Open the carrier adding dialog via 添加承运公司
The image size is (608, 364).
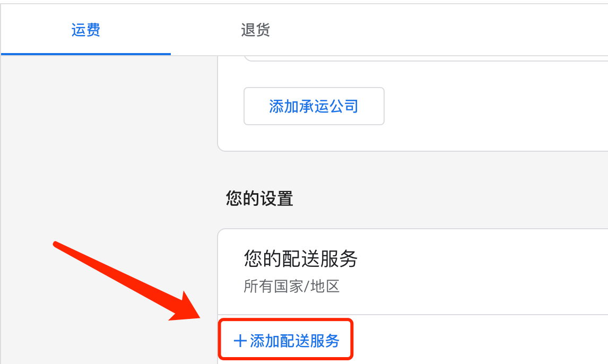tap(314, 106)
